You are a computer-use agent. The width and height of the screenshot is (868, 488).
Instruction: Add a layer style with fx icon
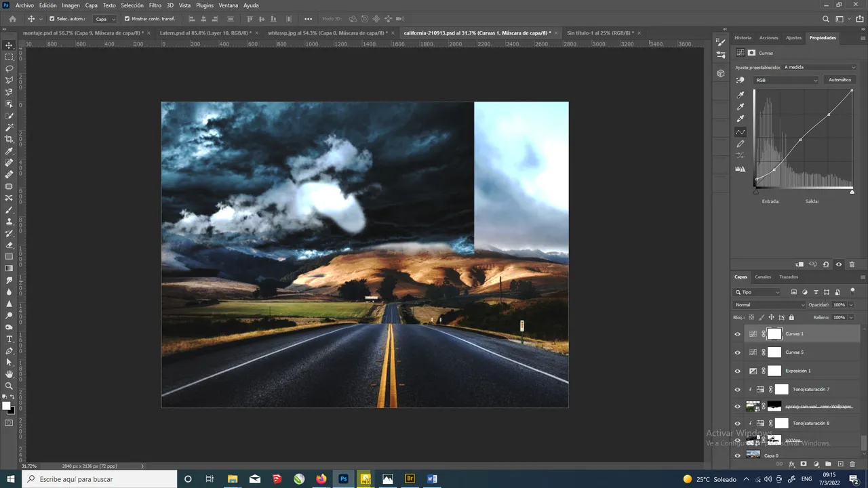coord(791,464)
